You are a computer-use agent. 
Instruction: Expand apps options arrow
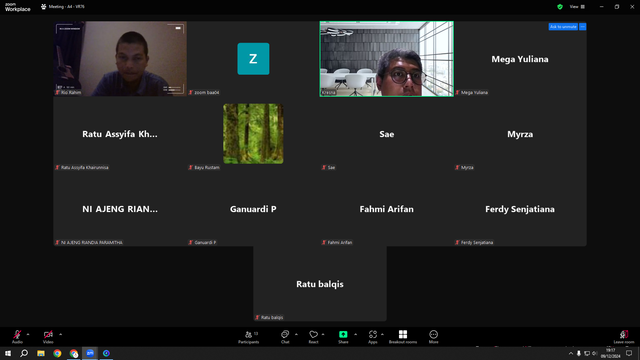pos(382,334)
